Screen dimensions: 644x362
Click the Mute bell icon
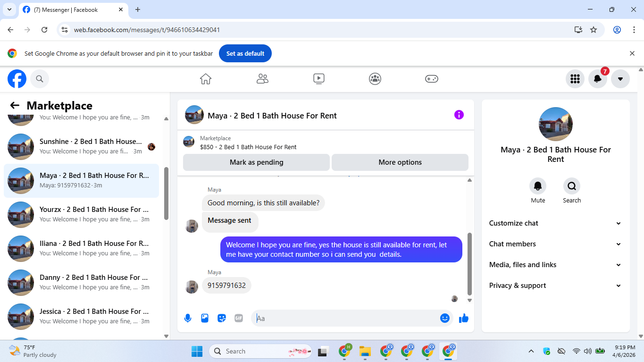coord(538,186)
